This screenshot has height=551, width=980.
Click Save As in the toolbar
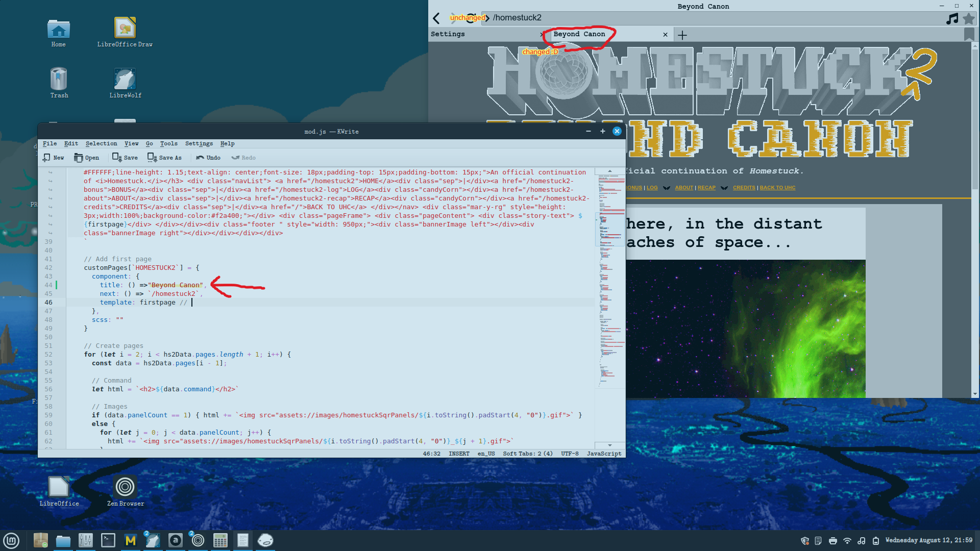164,158
